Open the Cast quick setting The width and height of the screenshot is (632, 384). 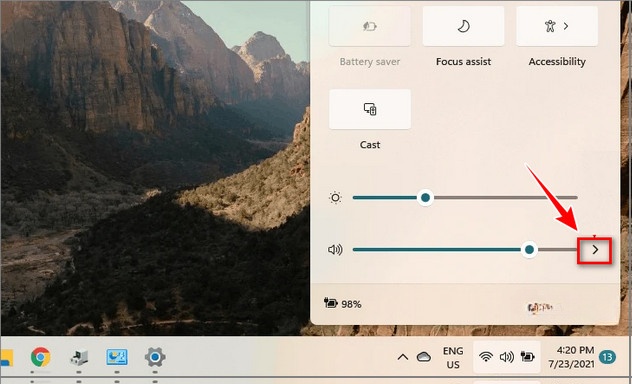point(370,109)
